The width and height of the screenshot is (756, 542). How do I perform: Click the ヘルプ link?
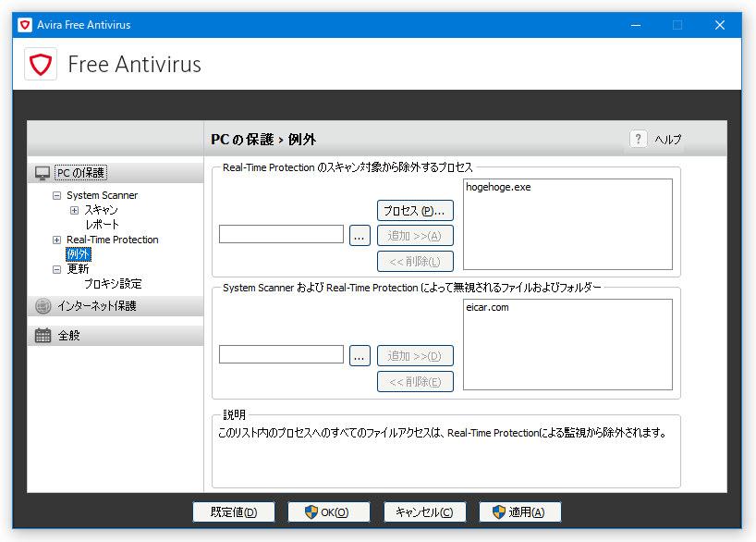pos(668,140)
